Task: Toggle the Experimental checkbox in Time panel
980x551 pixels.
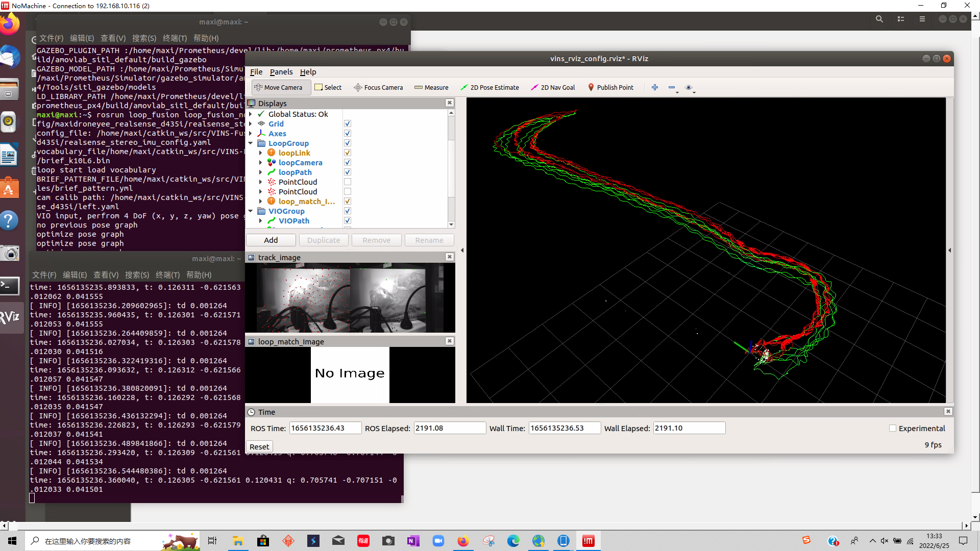Action: pos(893,429)
